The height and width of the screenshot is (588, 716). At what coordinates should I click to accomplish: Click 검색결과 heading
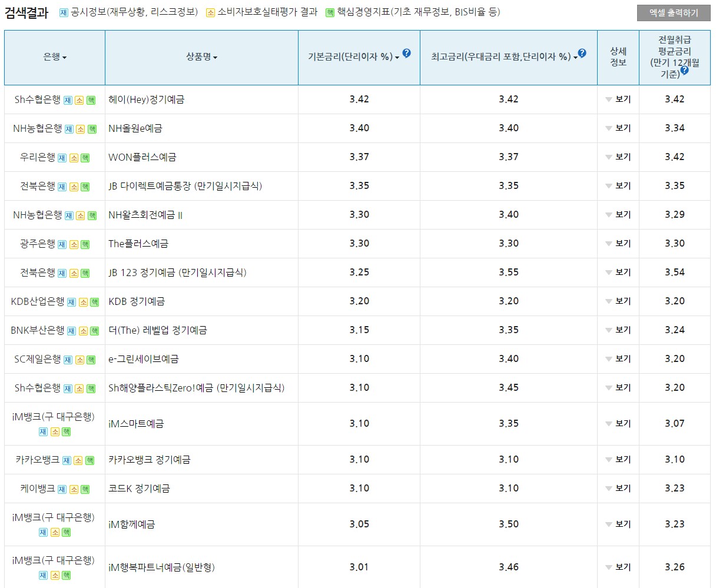(26, 13)
